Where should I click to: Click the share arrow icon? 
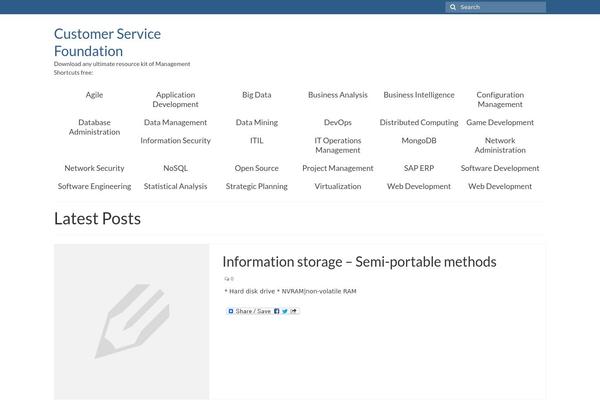click(x=293, y=311)
